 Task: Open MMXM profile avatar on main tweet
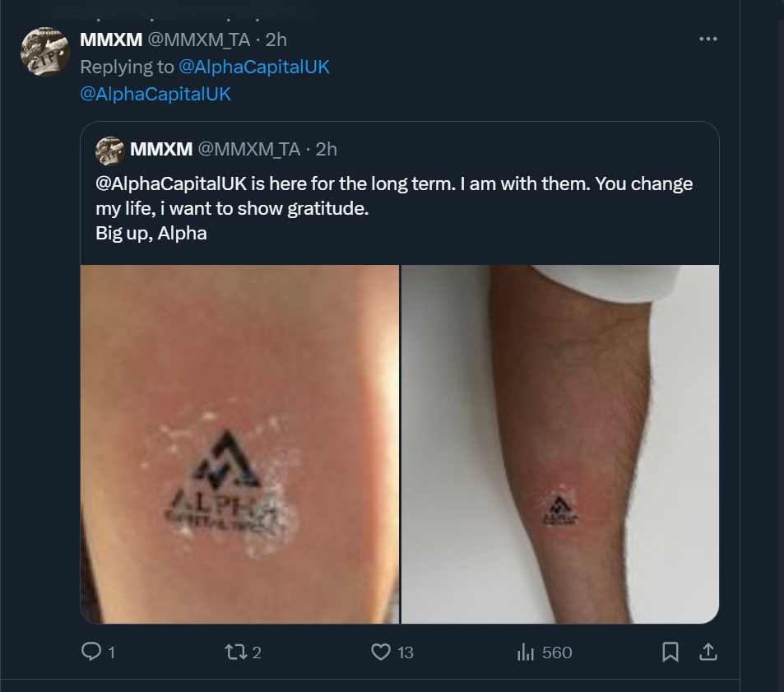(x=44, y=51)
